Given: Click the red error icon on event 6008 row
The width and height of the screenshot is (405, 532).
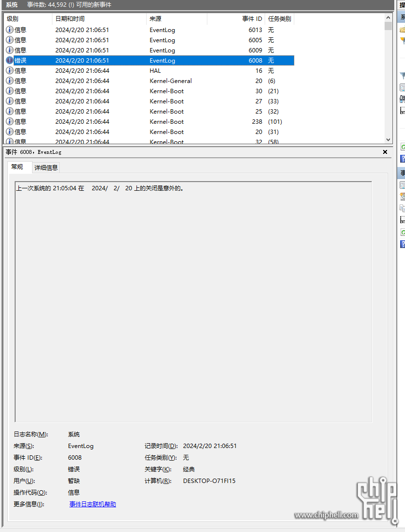Looking at the screenshot, I should point(10,61).
